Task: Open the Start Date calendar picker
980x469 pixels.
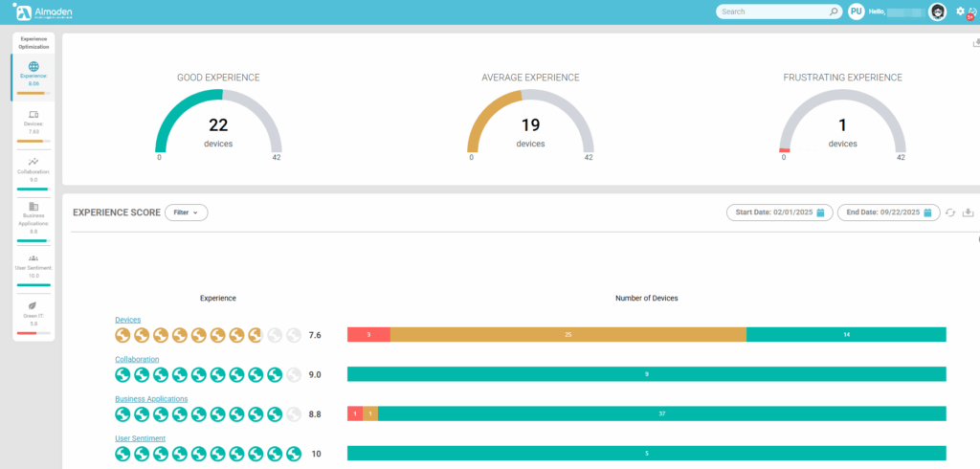Action: coord(820,212)
